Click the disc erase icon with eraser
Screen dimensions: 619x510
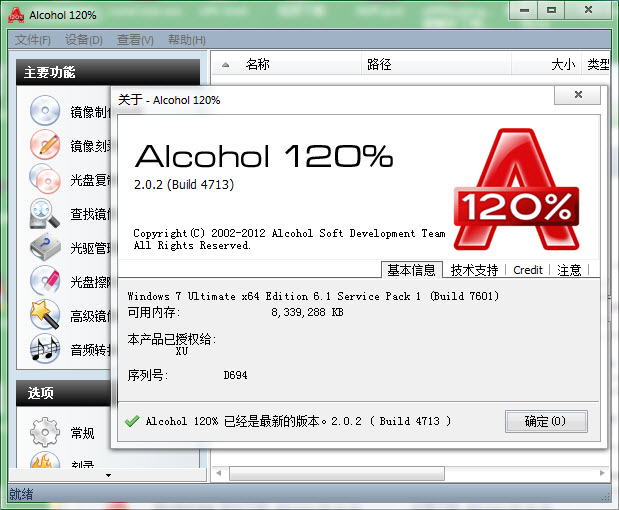45,281
